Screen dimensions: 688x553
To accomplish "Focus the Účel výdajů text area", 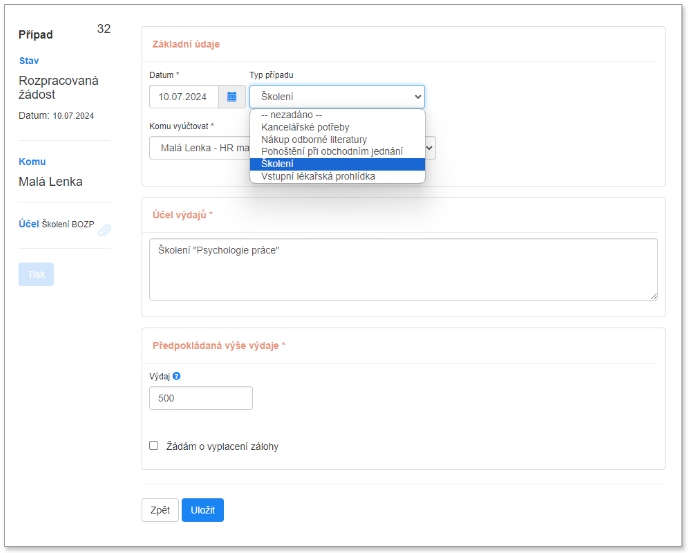I will (x=403, y=269).
